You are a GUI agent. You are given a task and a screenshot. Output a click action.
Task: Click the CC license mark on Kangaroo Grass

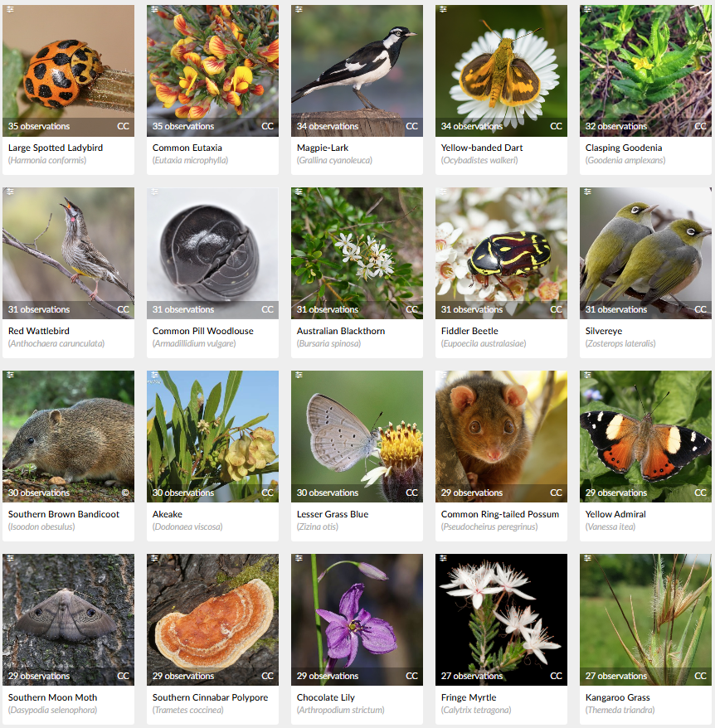coord(700,676)
